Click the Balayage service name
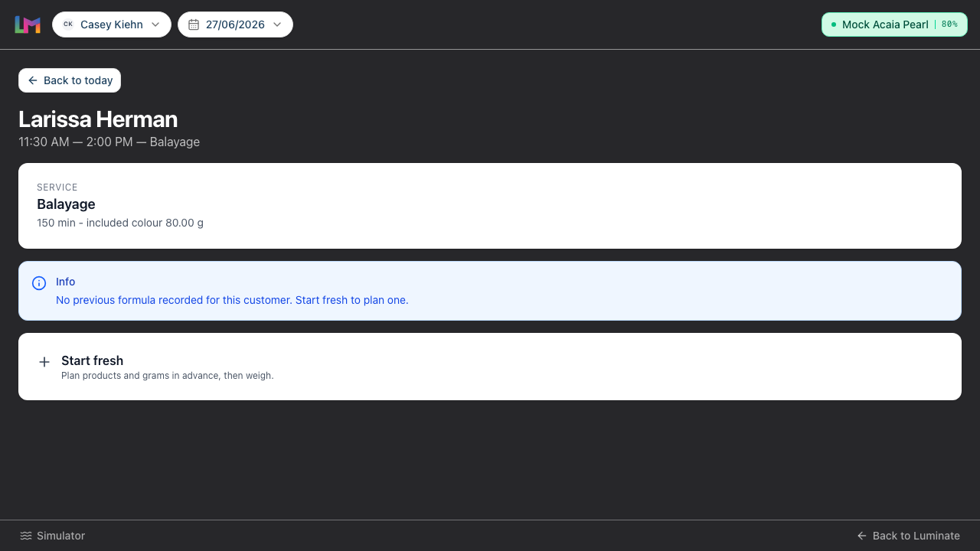This screenshot has height=551, width=980. coord(66,204)
